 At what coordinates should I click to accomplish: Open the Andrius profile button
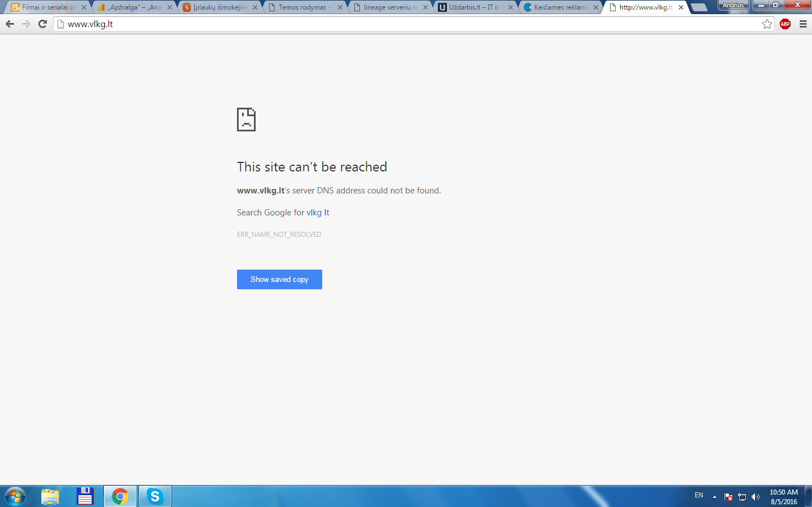click(x=733, y=5)
